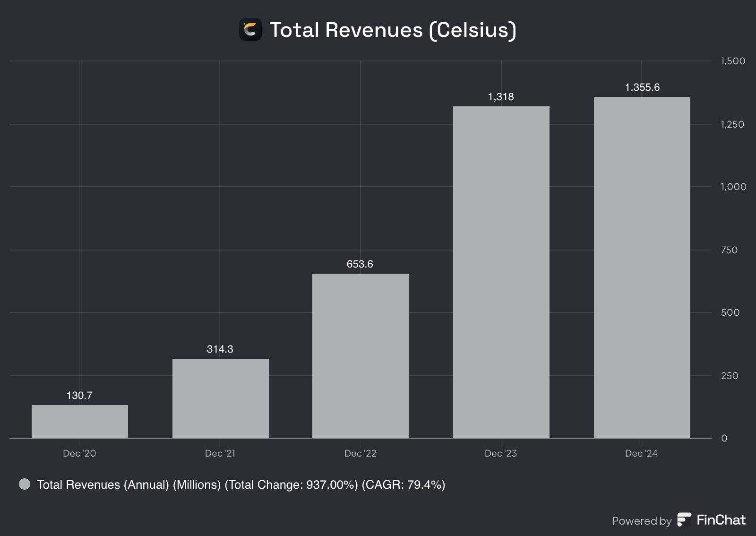
Task: Click the FinChat logo icon
Action: (684, 519)
